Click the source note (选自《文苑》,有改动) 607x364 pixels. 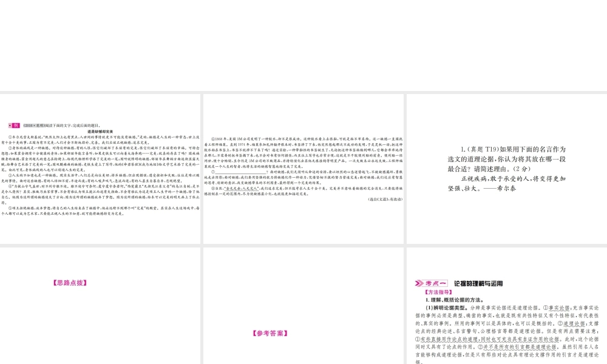click(385, 199)
